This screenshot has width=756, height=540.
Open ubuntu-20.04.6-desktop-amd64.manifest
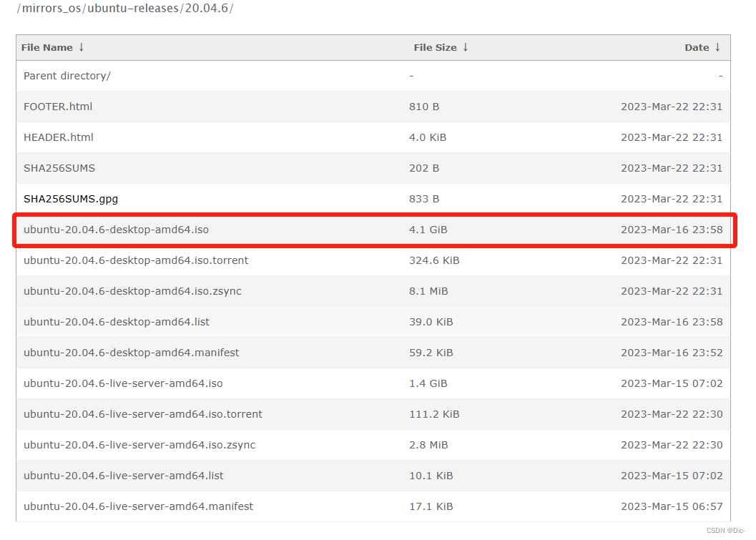[x=131, y=353]
